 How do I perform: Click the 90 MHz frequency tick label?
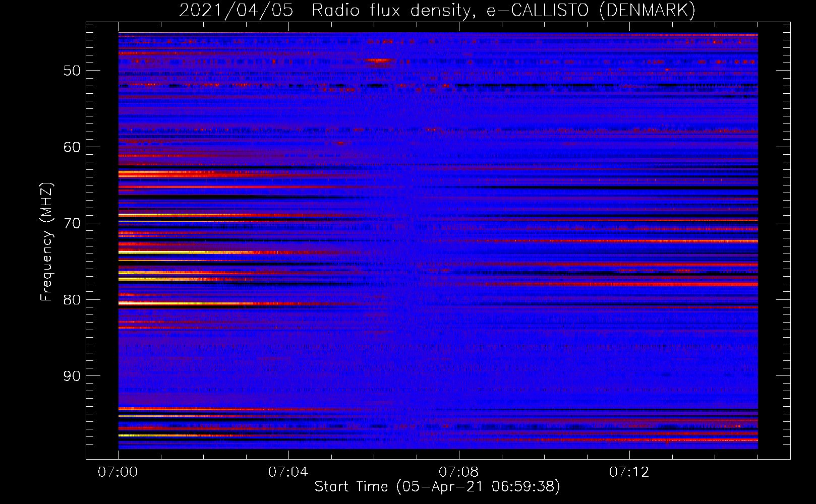coord(72,376)
